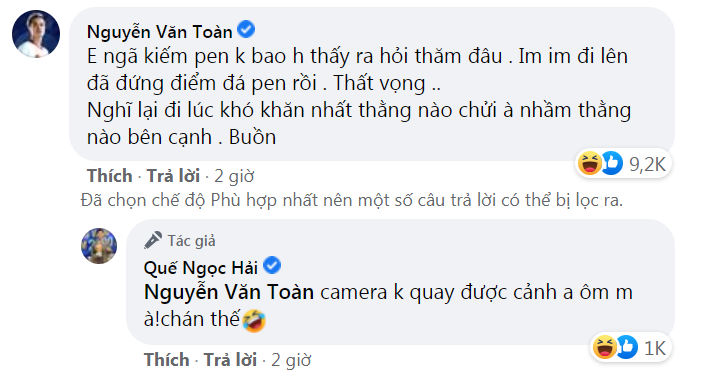Open Nguyễn Văn Toàn's profile picture
Image resolution: width=711 pixels, height=376 pixels.
click(x=36, y=34)
